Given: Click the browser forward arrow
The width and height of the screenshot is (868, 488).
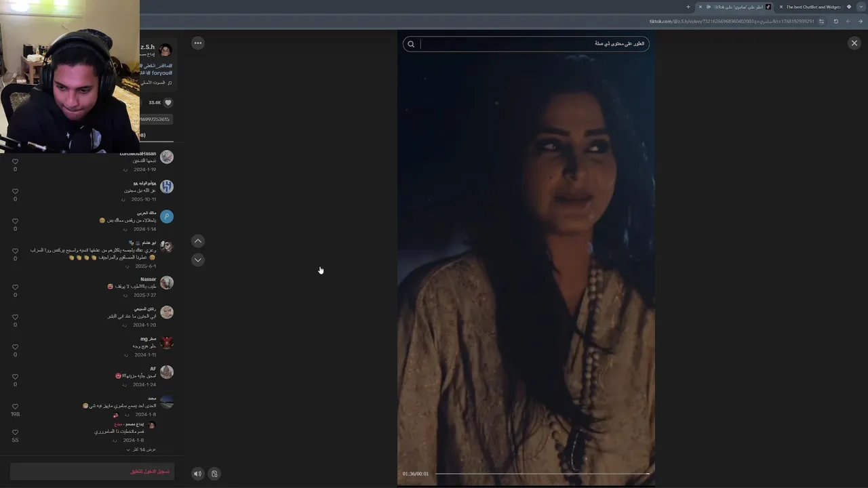Looking at the screenshot, I should click(848, 21).
